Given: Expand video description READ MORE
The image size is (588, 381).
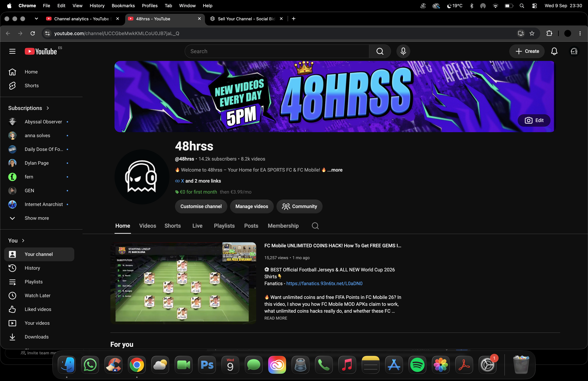Looking at the screenshot, I should [x=276, y=318].
